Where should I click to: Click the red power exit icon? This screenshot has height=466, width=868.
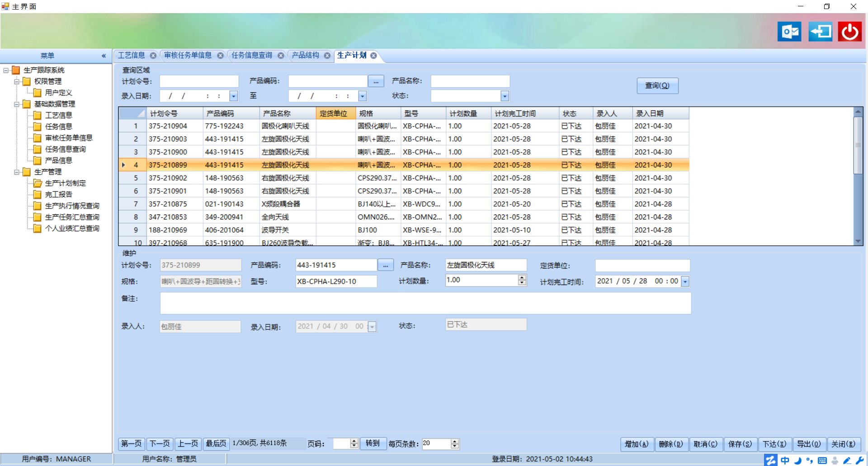[850, 32]
